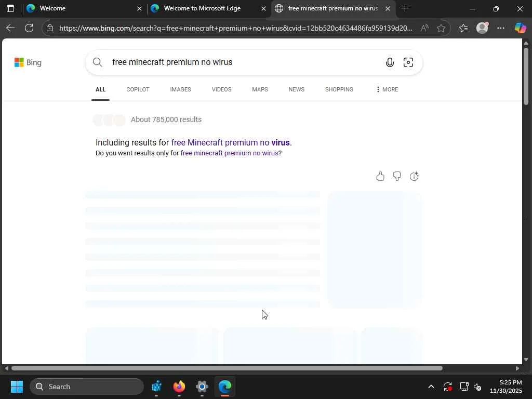Open the sync status tray icon

tap(447, 387)
